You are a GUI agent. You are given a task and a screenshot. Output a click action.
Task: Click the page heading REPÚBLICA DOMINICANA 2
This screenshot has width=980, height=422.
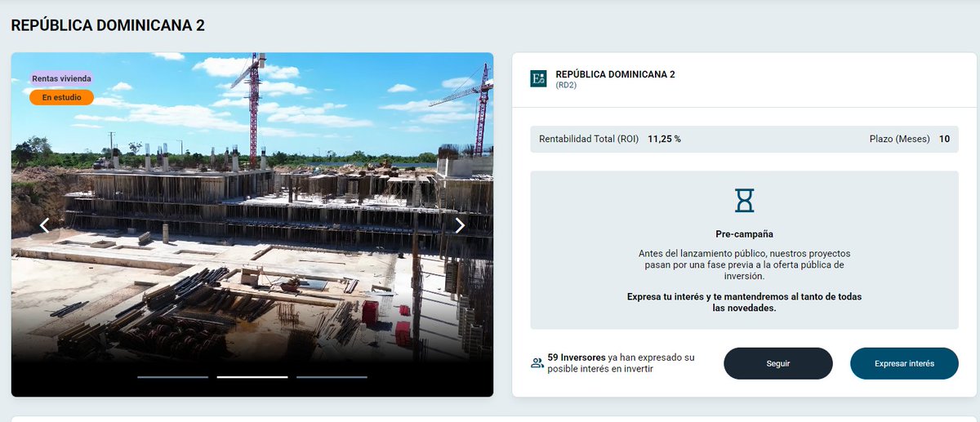click(x=108, y=25)
